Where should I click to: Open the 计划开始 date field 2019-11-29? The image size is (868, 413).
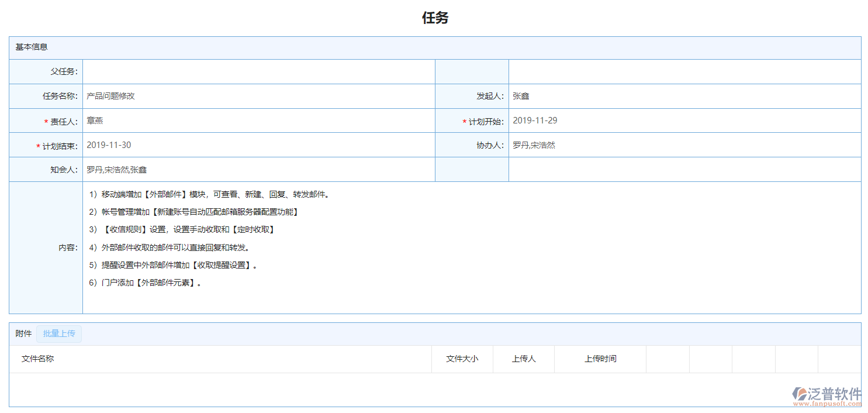tap(684, 121)
